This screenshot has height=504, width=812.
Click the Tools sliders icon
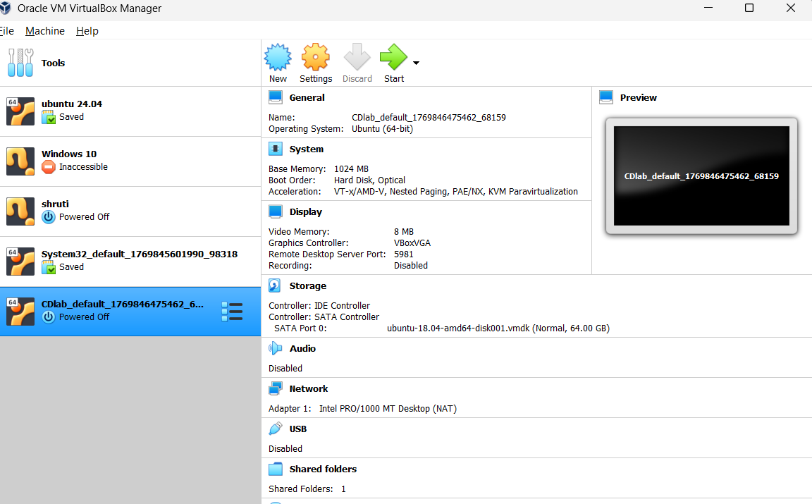tap(20, 63)
